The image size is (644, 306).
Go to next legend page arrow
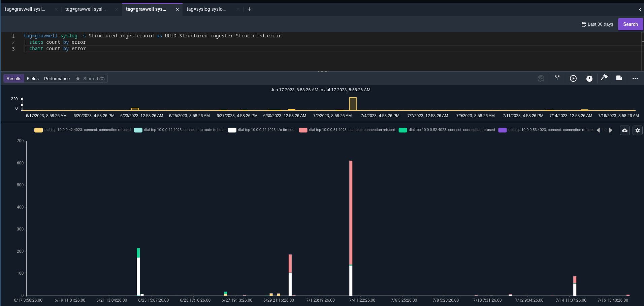(611, 130)
